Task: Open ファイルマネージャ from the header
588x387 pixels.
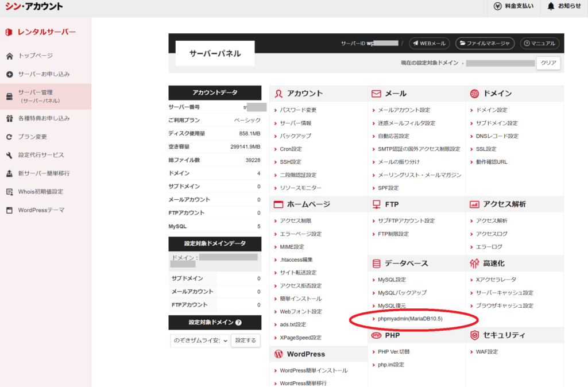Action: coord(485,43)
